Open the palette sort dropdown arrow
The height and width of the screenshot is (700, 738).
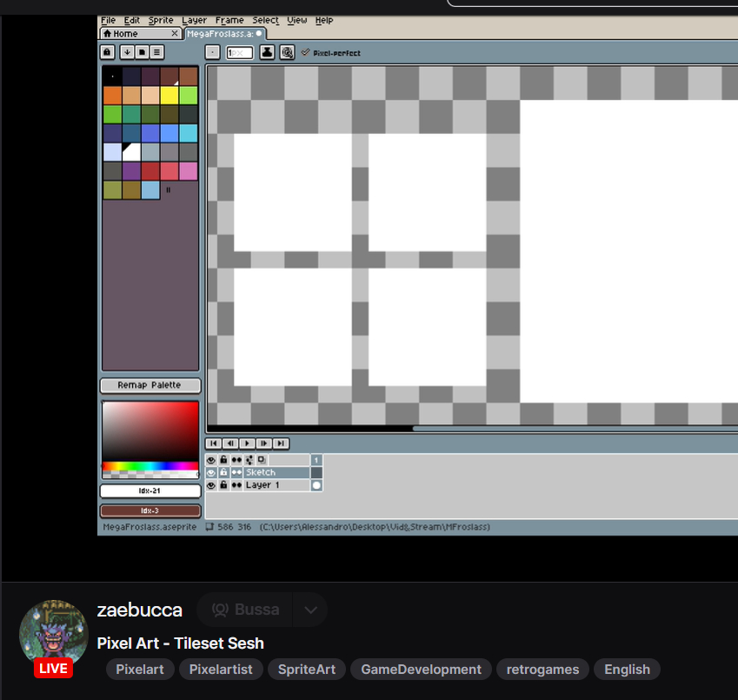pos(127,52)
